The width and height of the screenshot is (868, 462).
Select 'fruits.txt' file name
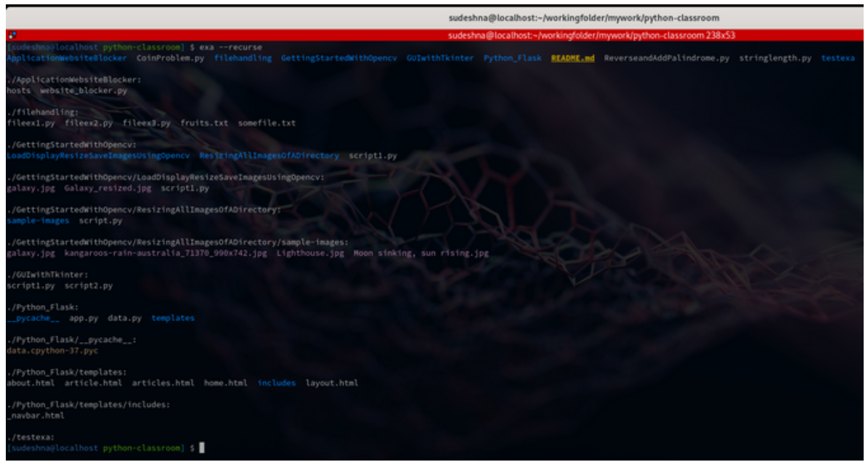click(x=204, y=123)
